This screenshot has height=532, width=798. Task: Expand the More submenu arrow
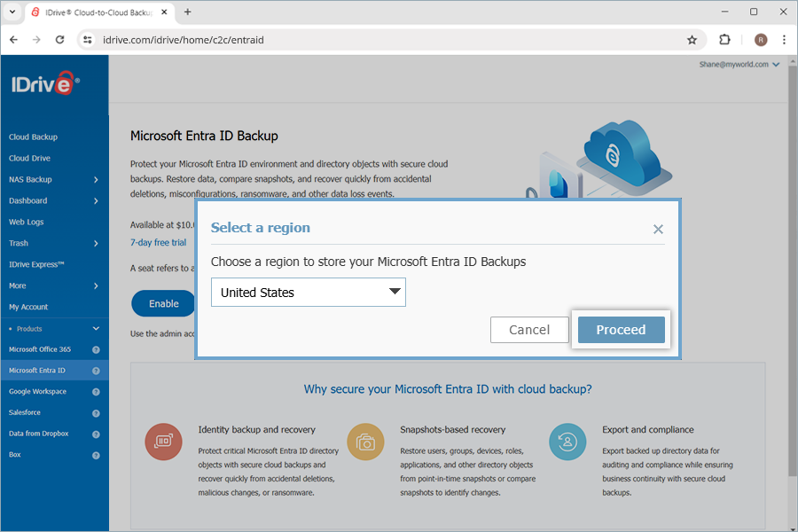96,286
